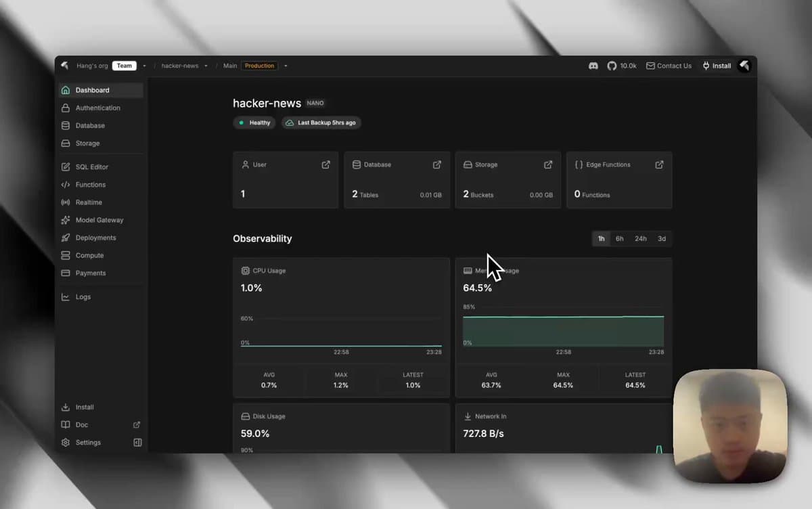This screenshot has width=812, height=509.
Task: Collapse the sidebar using the panel icon
Action: [x=137, y=442]
